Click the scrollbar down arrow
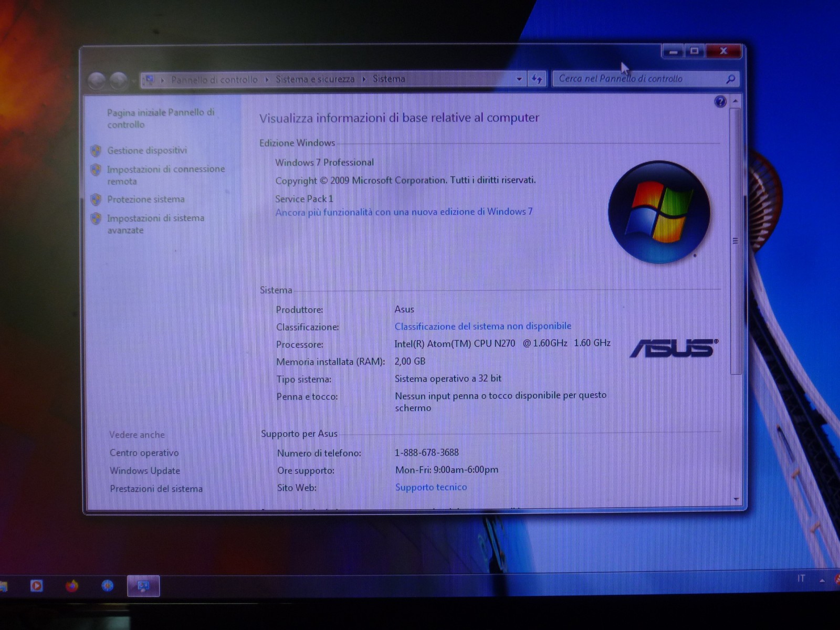Image resolution: width=840 pixels, height=630 pixels. (x=736, y=499)
